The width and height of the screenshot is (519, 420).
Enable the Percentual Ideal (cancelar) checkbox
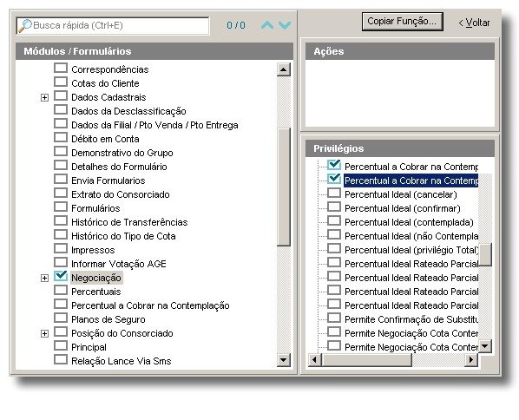pos(334,194)
